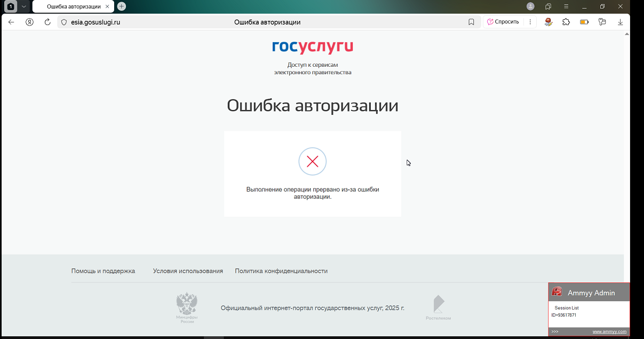Viewport: 644px width, 339px height.
Task: Open the tab group counter labeled 1
Action: pos(11,6)
